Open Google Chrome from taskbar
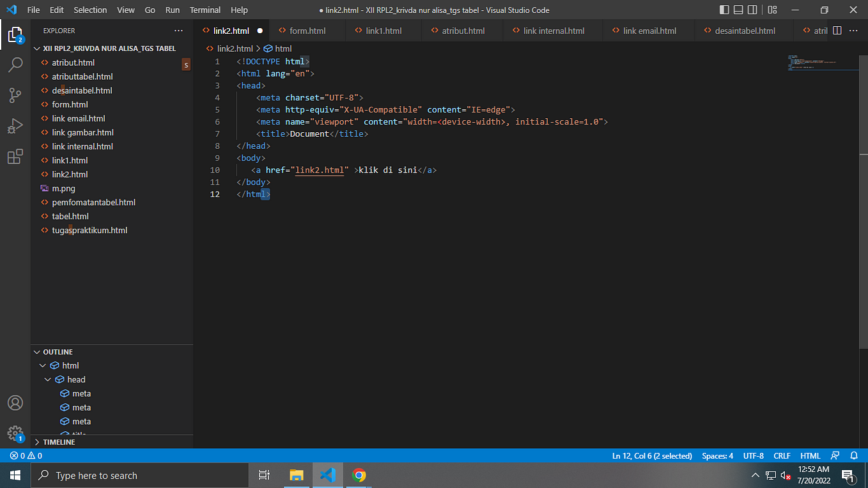The height and width of the screenshot is (488, 868). pos(359,475)
